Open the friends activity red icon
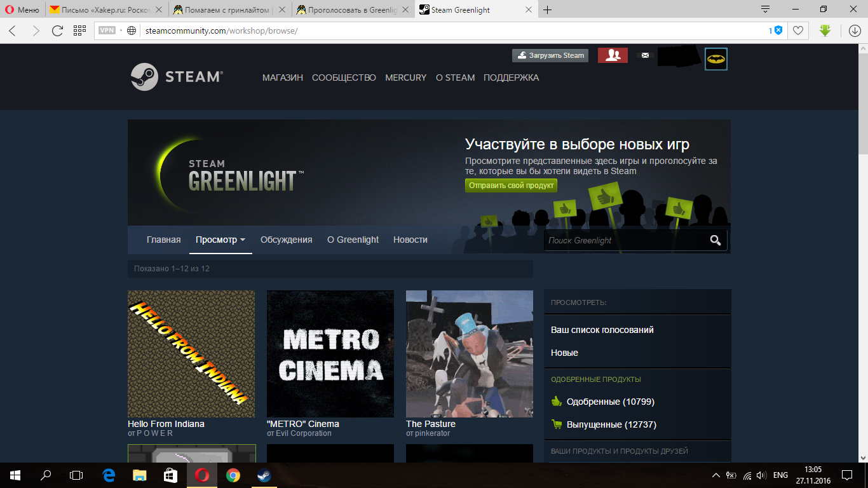Image resolution: width=868 pixels, height=488 pixels. pyautogui.click(x=613, y=55)
